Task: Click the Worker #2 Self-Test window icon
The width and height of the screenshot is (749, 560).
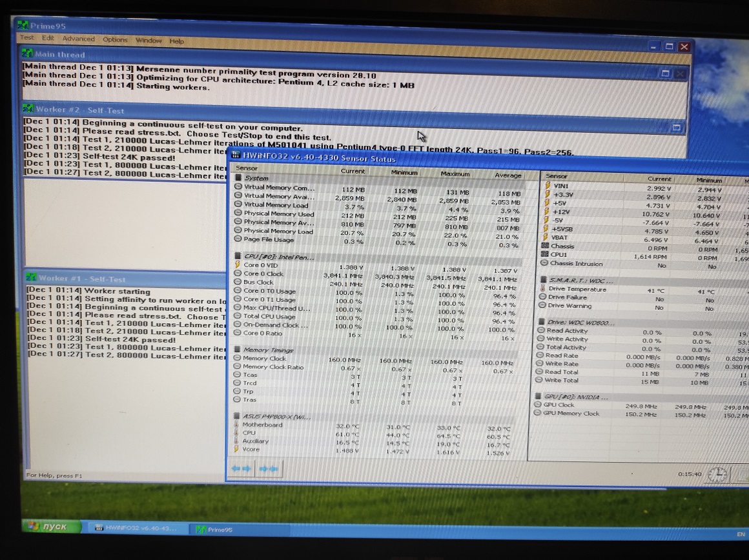Action: click(28, 109)
